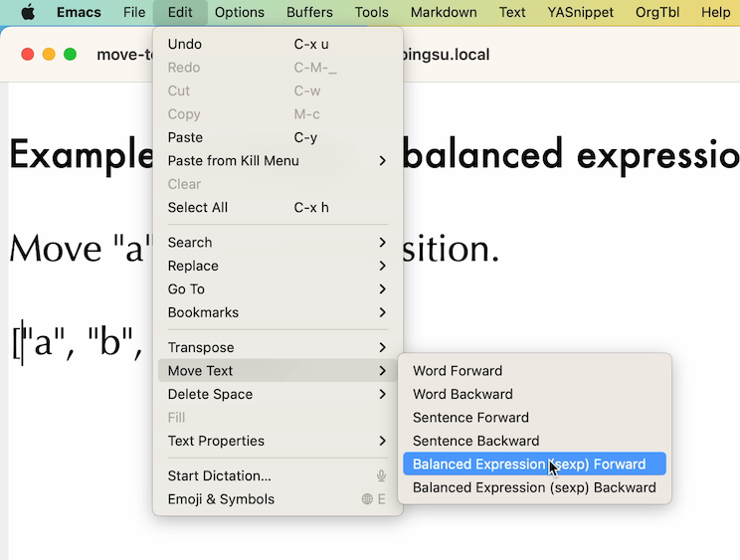Viewport: 740px width, 560px height.
Task: Select Sentence Backward in Move Text submenu
Action: click(x=535, y=441)
